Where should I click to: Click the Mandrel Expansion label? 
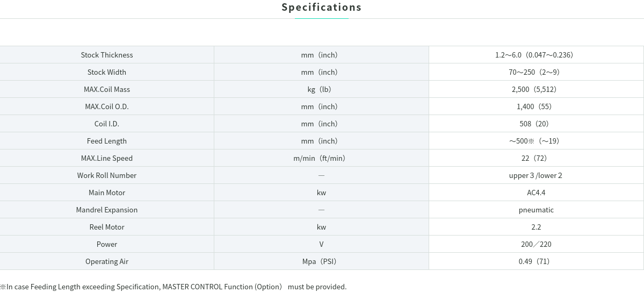[x=107, y=210]
